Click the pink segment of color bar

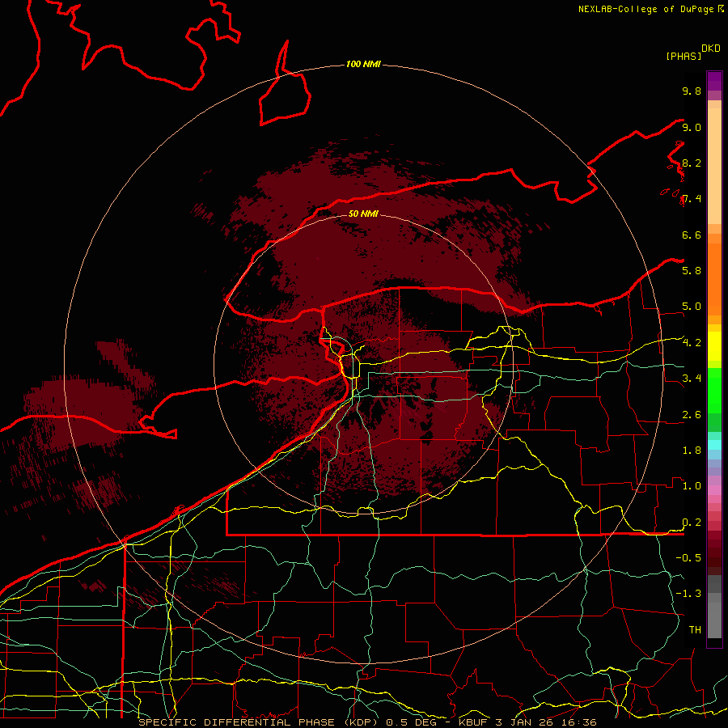point(714,490)
